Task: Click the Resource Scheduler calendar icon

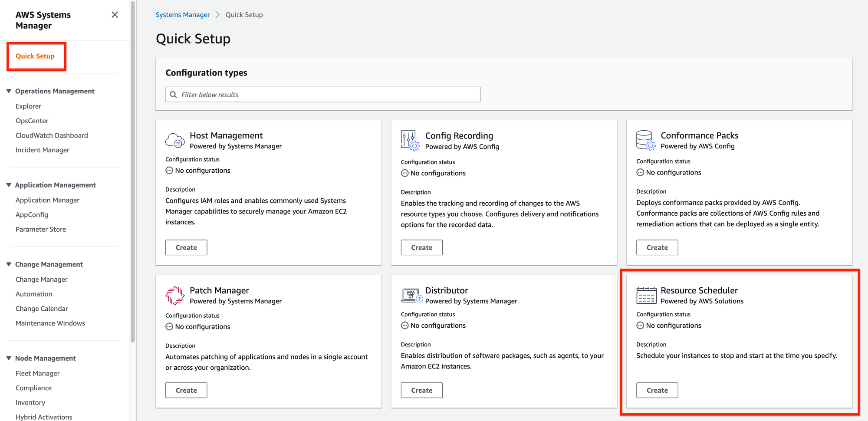Action: (646, 295)
